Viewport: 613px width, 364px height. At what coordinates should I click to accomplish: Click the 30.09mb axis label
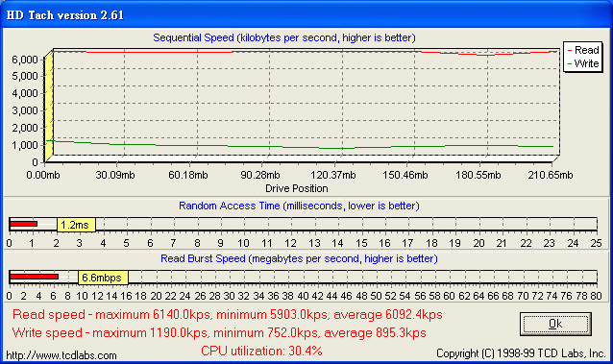tap(115, 175)
